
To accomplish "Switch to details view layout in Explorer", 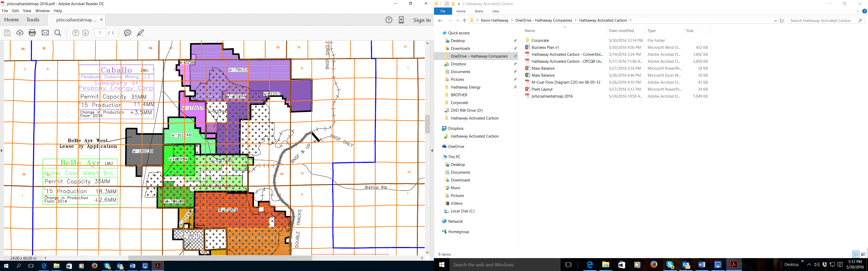I will [856, 254].
